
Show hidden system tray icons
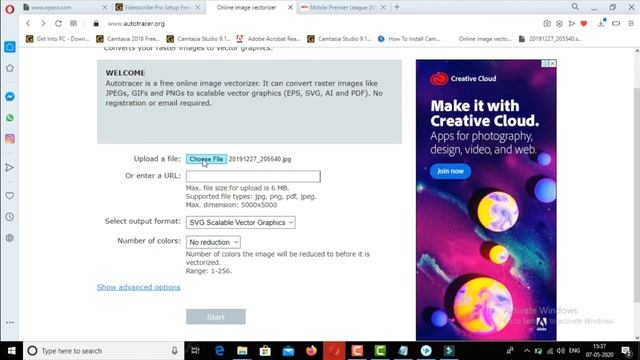pos(527,351)
